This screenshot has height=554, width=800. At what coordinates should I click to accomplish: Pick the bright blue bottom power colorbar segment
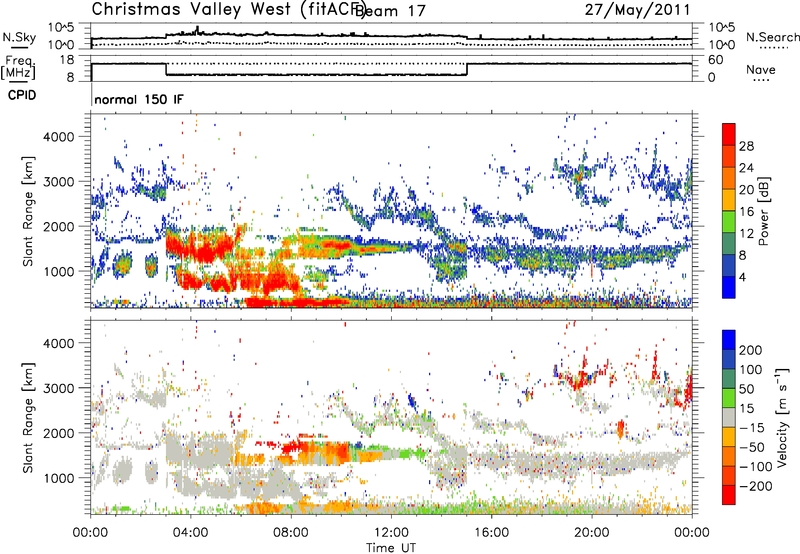tap(729, 287)
